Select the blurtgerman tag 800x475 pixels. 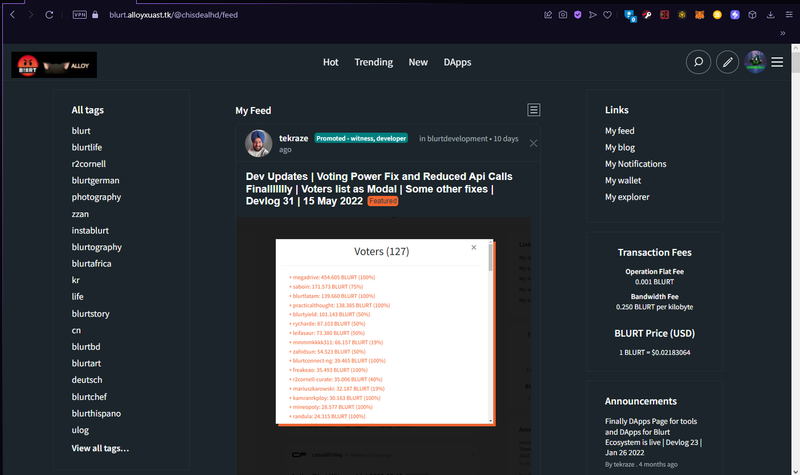pos(95,180)
